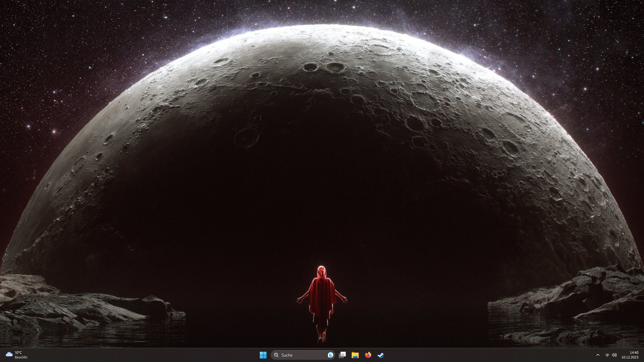Open Task View from the taskbar
Screen dimensions: 644x362
click(x=342, y=355)
